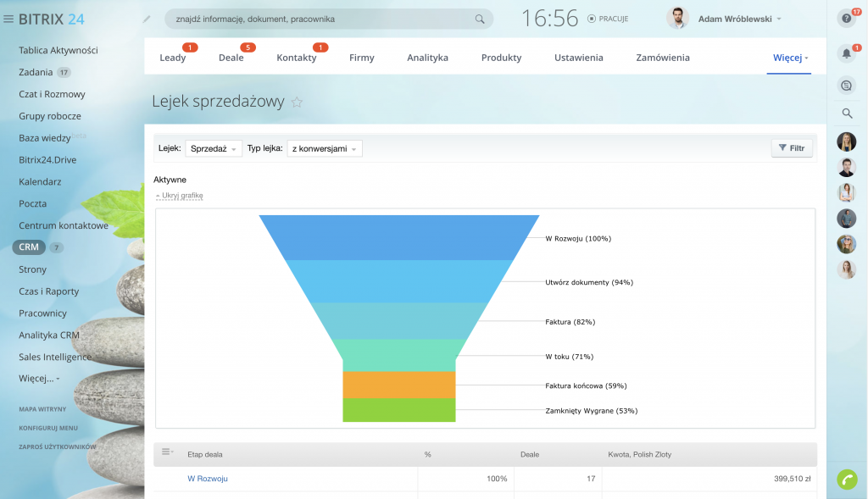The image size is (868, 499).
Task: Open the W Rozwoju link in the table
Action: [208, 479]
